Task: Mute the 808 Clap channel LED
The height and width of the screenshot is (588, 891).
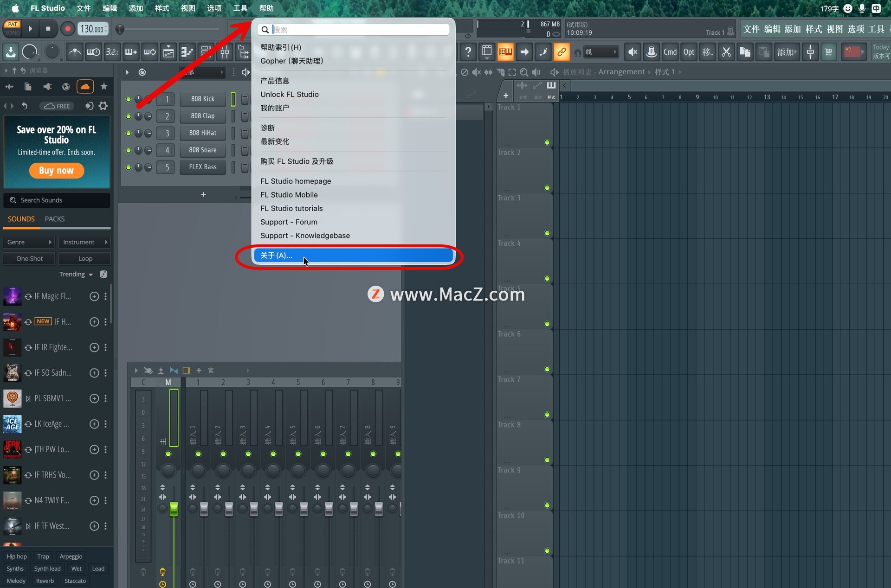Action: [129, 116]
